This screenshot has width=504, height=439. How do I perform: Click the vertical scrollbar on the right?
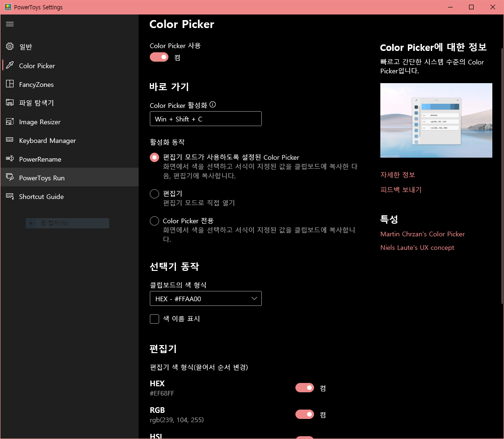coord(502,176)
